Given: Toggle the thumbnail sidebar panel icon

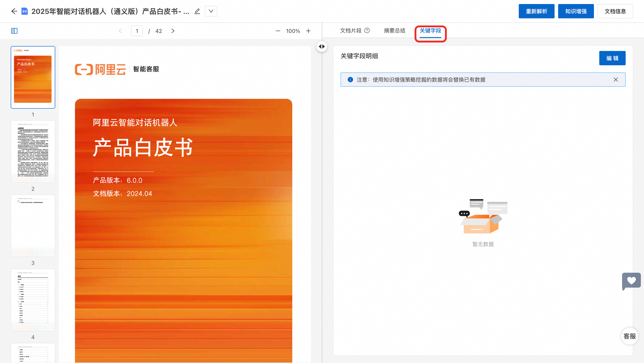Looking at the screenshot, I should coord(14,31).
